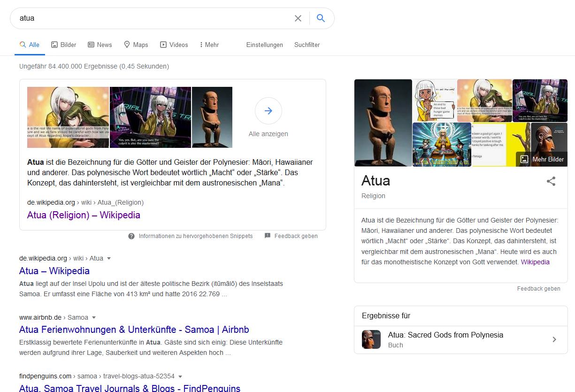
Task: Click the de.wikipedia.org › wiki › Atua_(Religion) breadcrumb
Action: point(85,202)
